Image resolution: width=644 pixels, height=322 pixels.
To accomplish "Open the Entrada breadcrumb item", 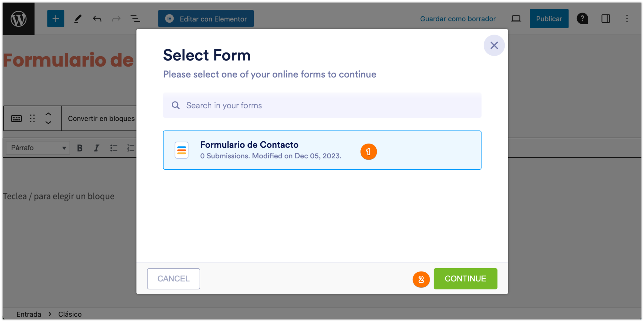I will 28,314.
